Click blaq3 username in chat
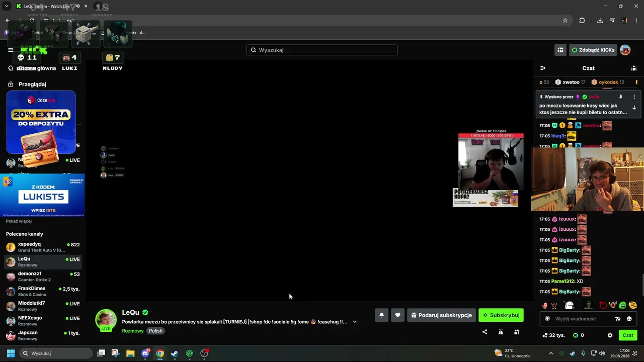The width and height of the screenshot is (644, 362). (x=558, y=136)
